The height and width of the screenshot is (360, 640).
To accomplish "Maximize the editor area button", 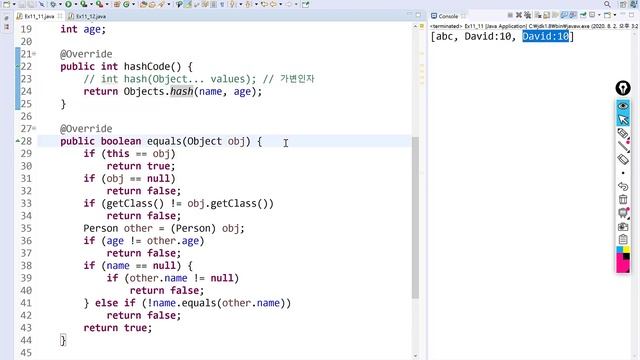I will click(x=418, y=15).
